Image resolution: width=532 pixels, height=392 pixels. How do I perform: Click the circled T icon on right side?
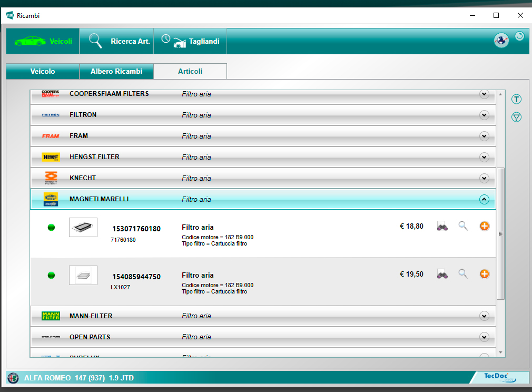[516, 100]
